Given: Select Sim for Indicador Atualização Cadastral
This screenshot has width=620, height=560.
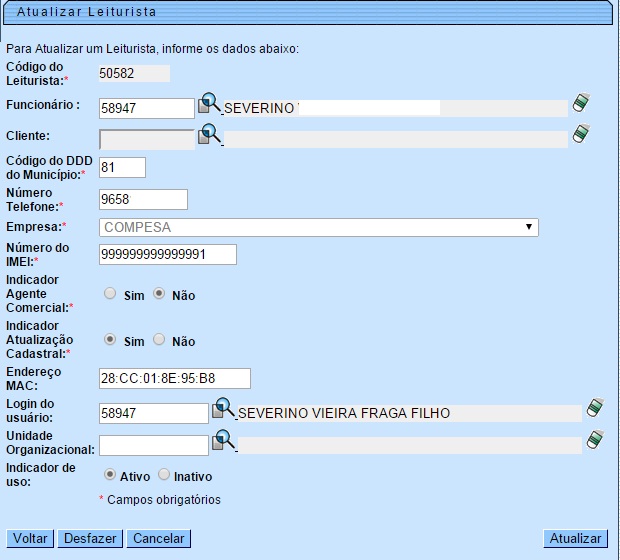Looking at the screenshot, I should [110, 339].
